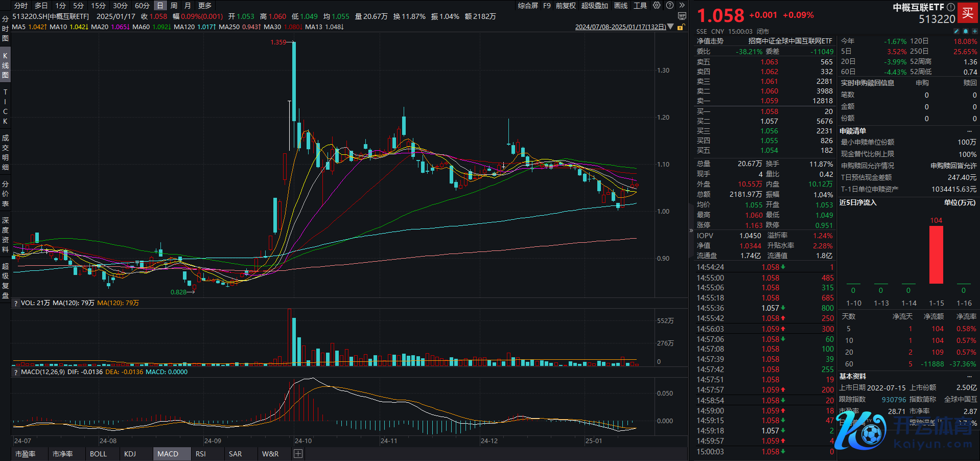
Task: Open the VOL indicator help icon
Action: coord(16,303)
